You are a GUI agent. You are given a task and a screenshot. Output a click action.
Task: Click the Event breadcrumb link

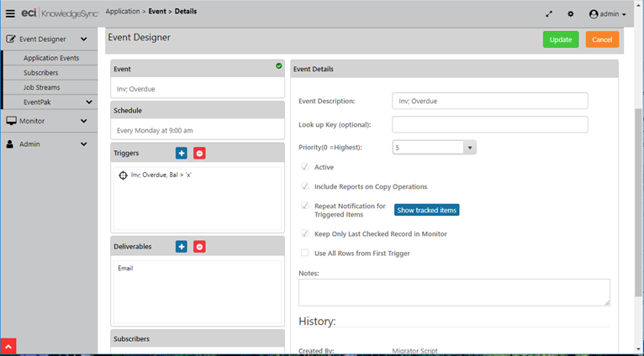tap(157, 12)
